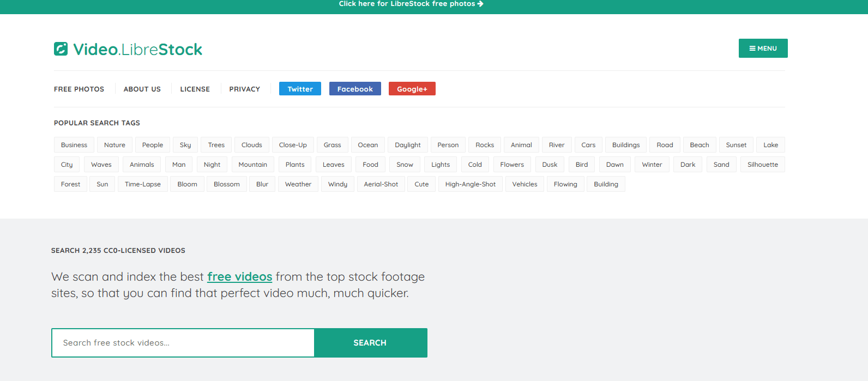Pick the Silhouette search tag
868x381 pixels.
click(x=762, y=165)
